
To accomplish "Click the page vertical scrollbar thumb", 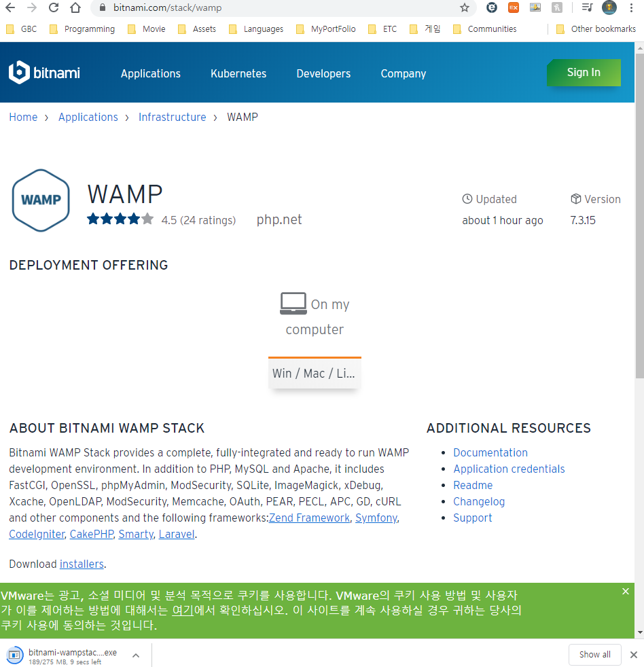I will tap(640, 216).
